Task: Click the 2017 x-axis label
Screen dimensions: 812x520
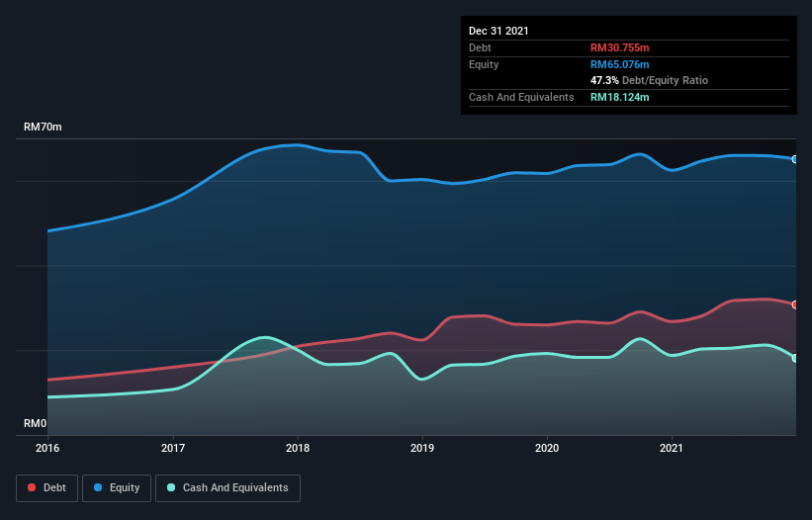Action: pyautogui.click(x=173, y=448)
